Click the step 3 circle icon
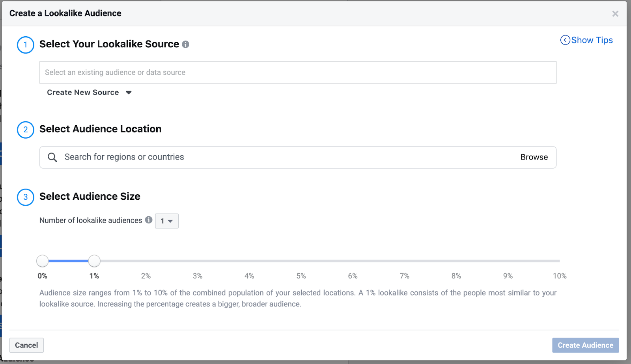 coord(26,197)
